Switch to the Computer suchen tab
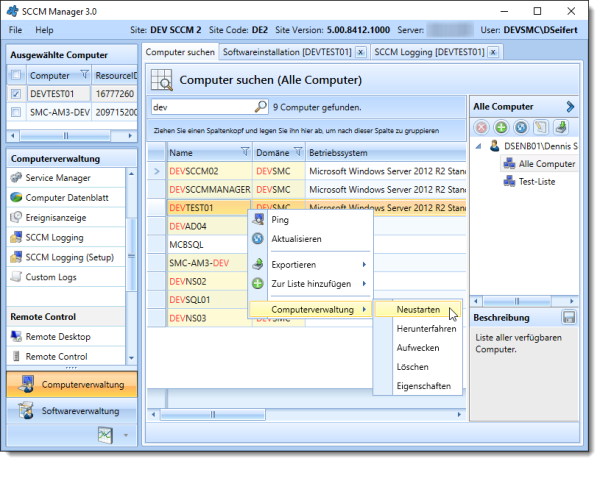 pos(180,52)
